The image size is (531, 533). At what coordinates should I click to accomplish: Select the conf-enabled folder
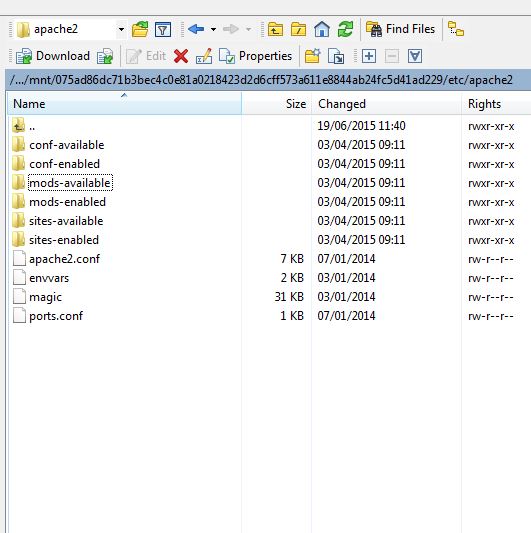click(x=65, y=164)
